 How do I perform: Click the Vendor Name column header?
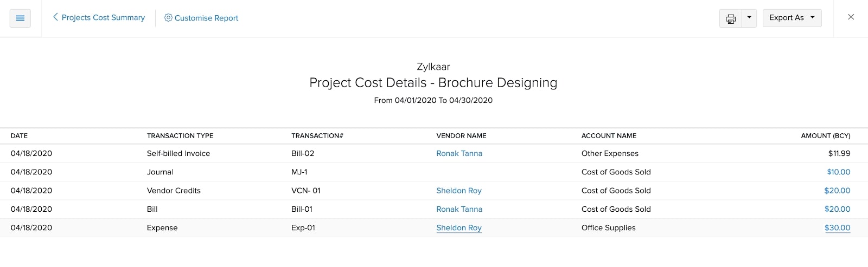point(461,136)
